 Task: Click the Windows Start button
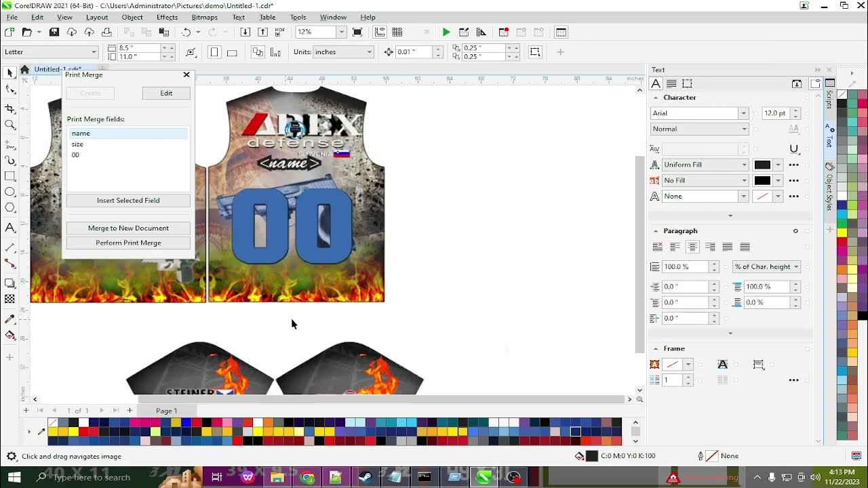tap(14, 477)
